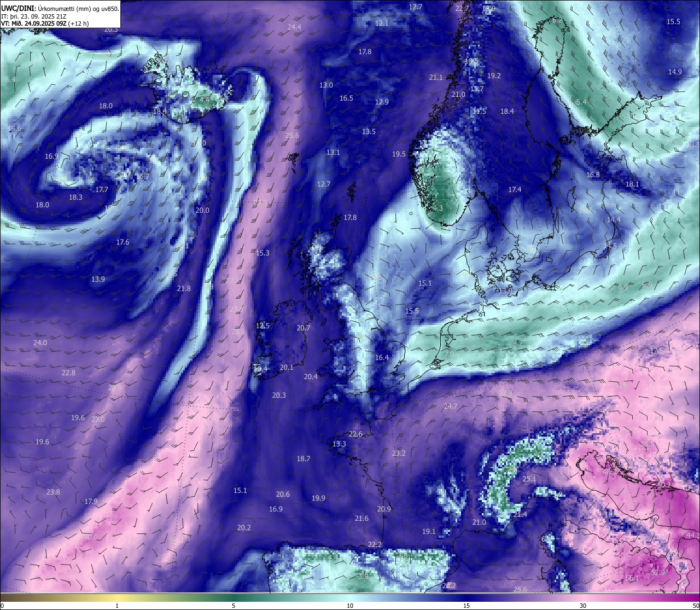
Task: Click the UWC/DINI map title text
Action: (60, 9)
